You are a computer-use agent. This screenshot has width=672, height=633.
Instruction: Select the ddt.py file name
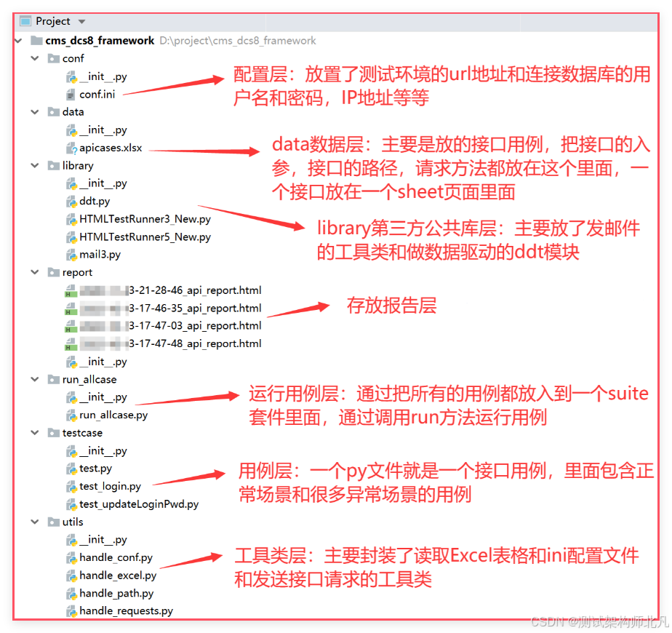(x=95, y=201)
